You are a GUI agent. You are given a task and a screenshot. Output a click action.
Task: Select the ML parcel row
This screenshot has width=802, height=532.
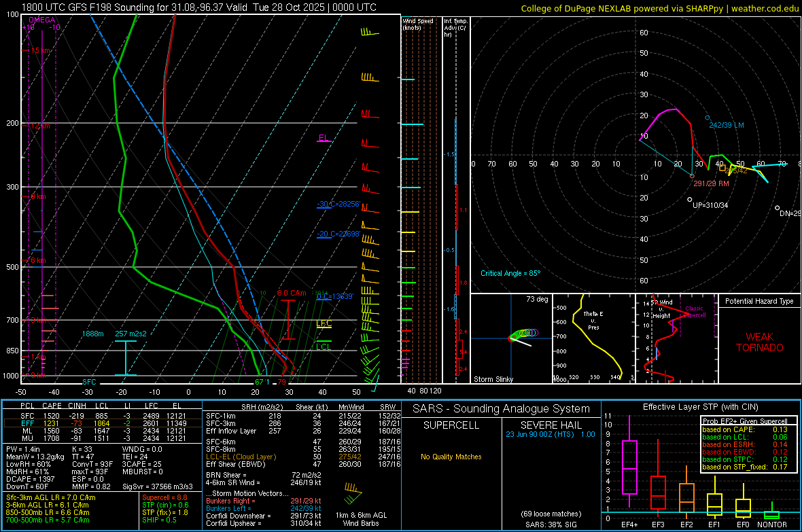(x=103, y=431)
